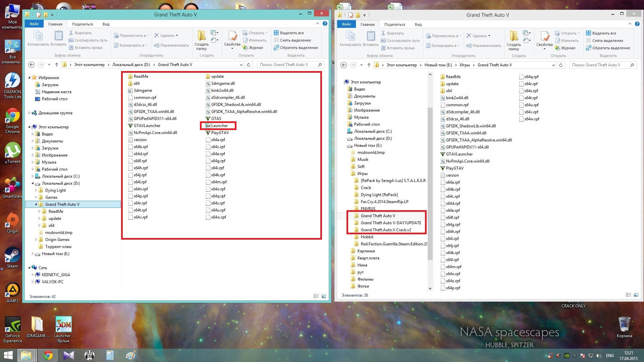Click Копировать in left window ribbon
644x362 pixels.
[38, 39]
